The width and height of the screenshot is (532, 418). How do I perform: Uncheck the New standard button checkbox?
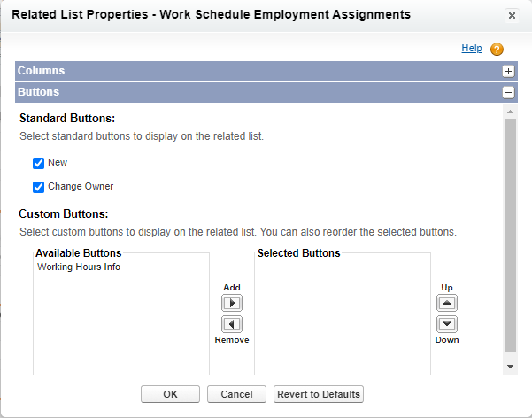38,163
